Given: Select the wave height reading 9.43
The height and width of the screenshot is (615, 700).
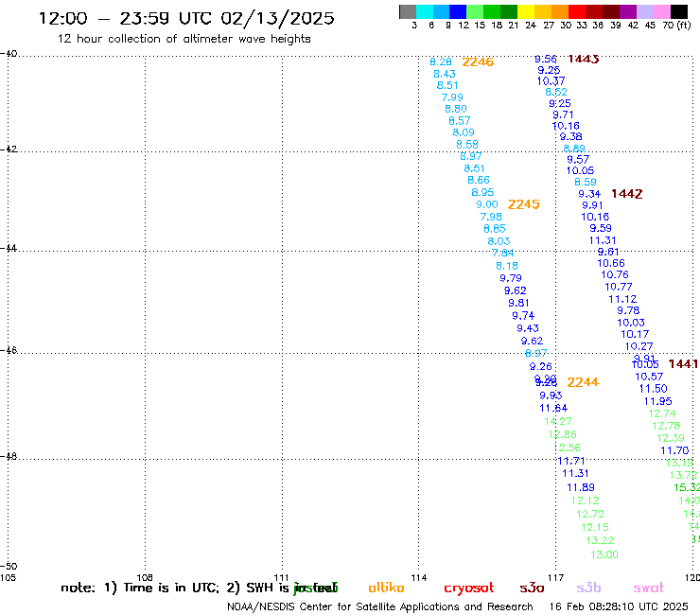Looking at the screenshot, I should click(x=528, y=328).
